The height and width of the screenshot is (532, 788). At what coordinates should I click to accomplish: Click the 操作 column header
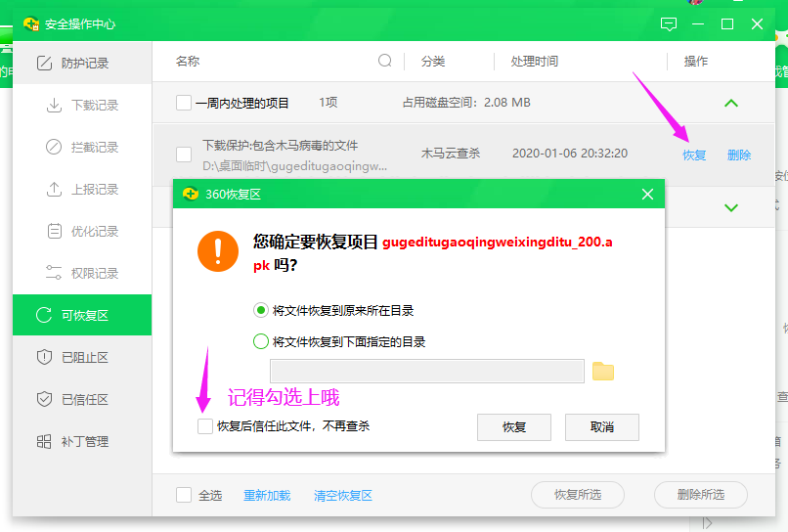(695, 62)
